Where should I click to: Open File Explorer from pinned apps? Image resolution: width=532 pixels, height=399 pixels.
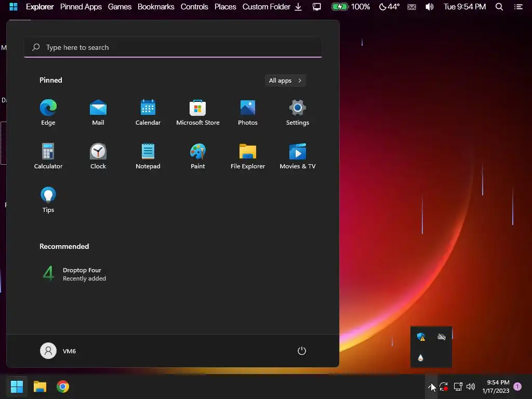pyautogui.click(x=248, y=156)
